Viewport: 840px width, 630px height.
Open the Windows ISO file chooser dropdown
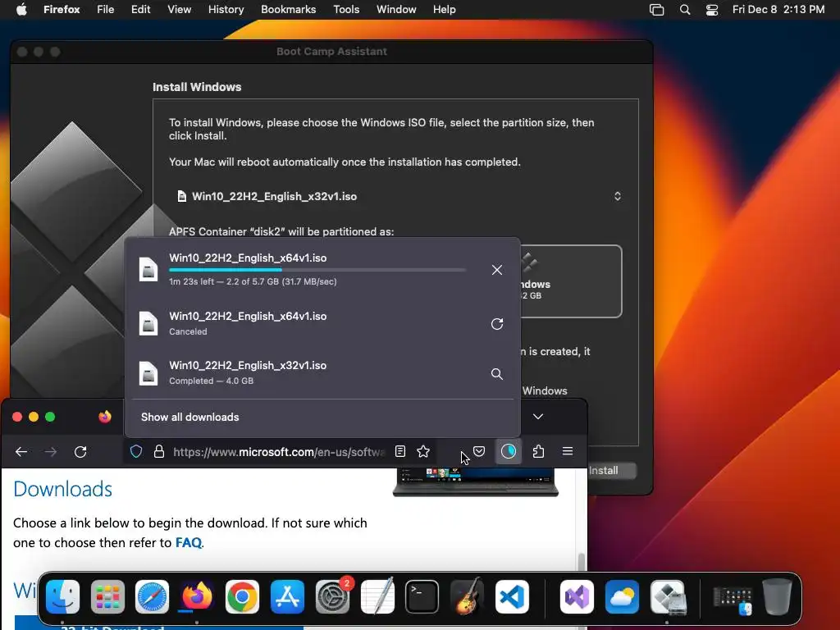[396, 196]
